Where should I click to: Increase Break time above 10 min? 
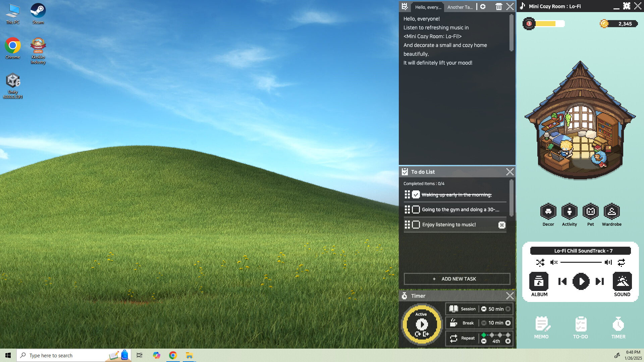(508, 323)
